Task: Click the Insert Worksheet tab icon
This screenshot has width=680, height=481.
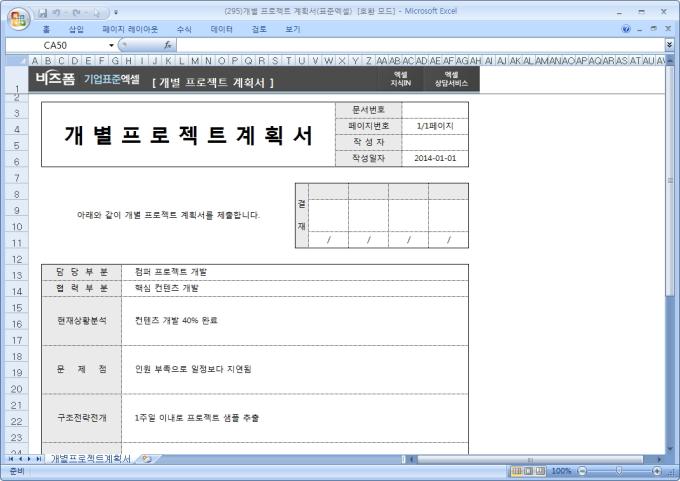Action: tap(147, 458)
